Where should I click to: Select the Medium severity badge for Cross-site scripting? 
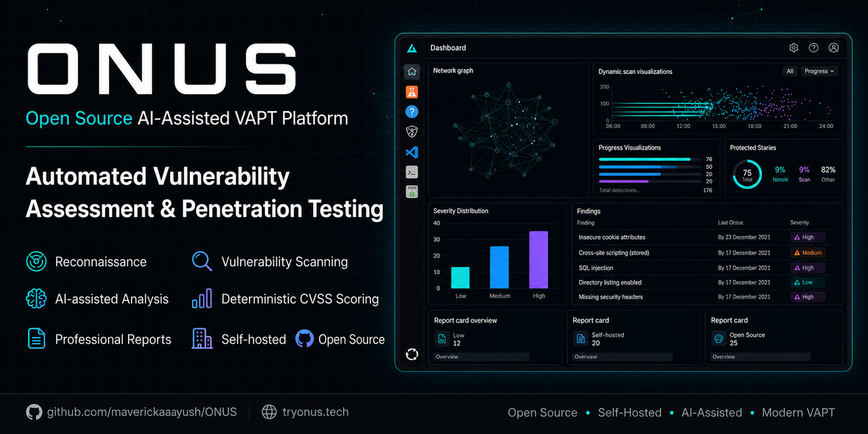[808, 253]
